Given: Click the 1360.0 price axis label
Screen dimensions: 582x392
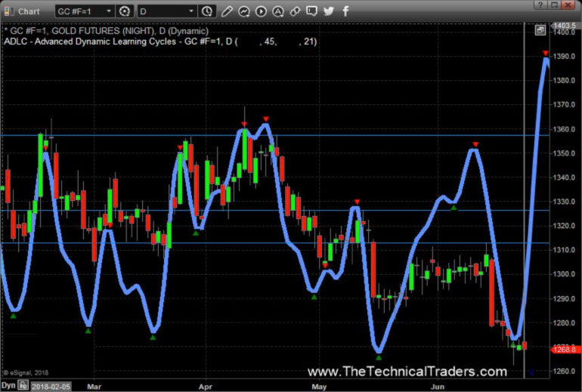Looking at the screenshot, I should 565,129.
